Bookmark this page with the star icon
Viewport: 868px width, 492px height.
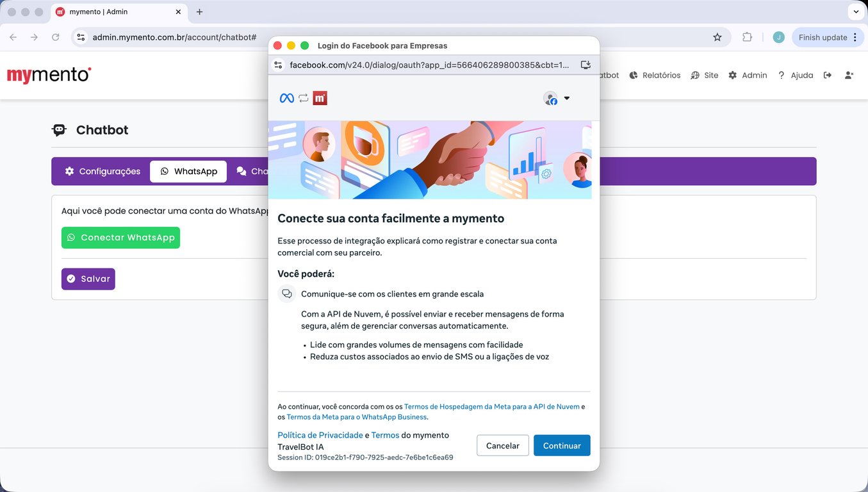(717, 37)
